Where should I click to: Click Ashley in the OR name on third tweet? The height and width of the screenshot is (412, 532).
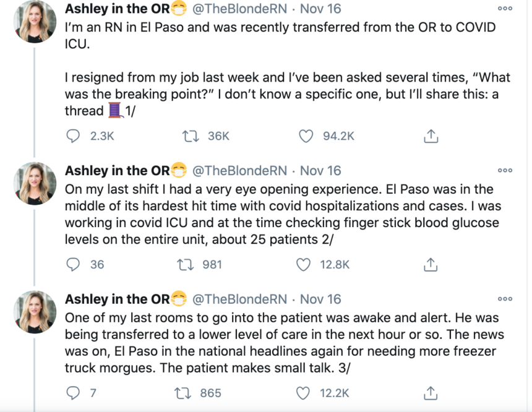(x=116, y=299)
